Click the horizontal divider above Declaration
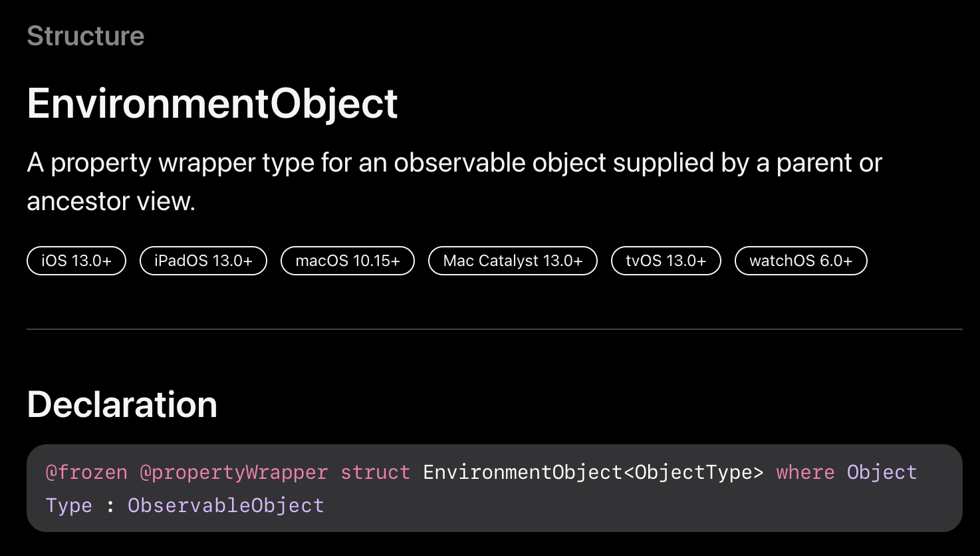This screenshot has height=556, width=980. [495, 329]
